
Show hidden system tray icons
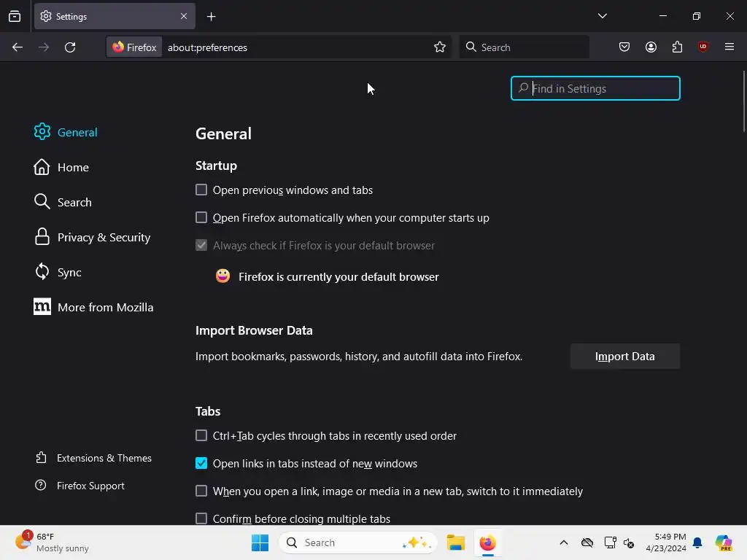564,542
